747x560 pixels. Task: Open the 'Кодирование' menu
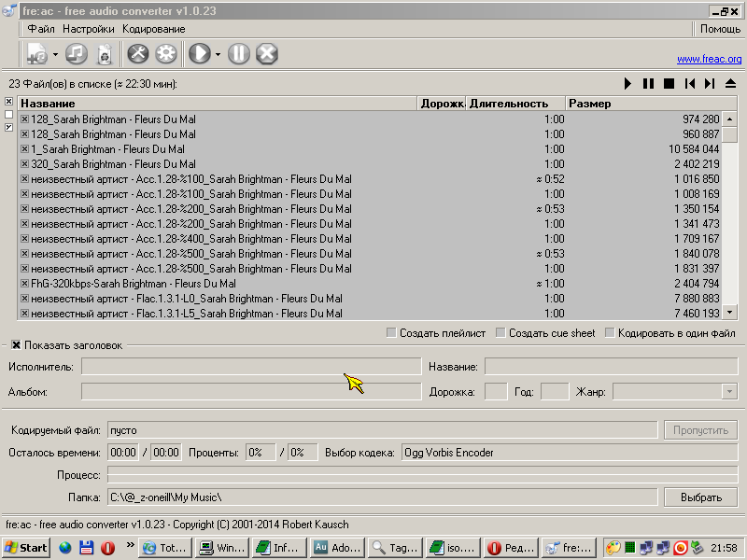coord(153,29)
